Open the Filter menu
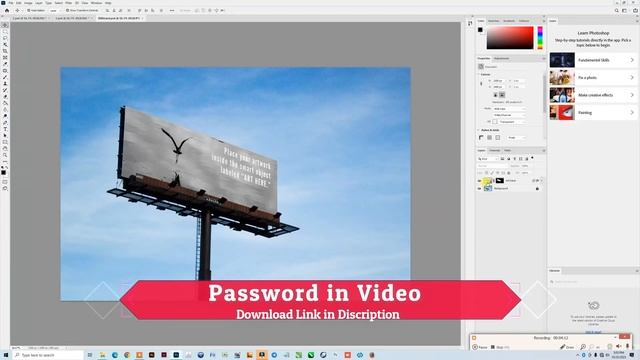The height and width of the screenshot is (360, 640). coord(69,3)
